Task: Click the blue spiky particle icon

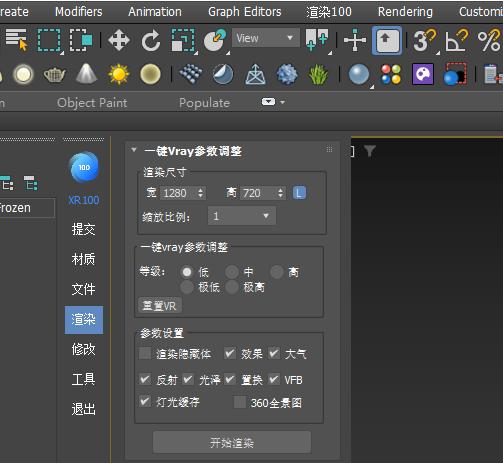Action: pos(287,74)
